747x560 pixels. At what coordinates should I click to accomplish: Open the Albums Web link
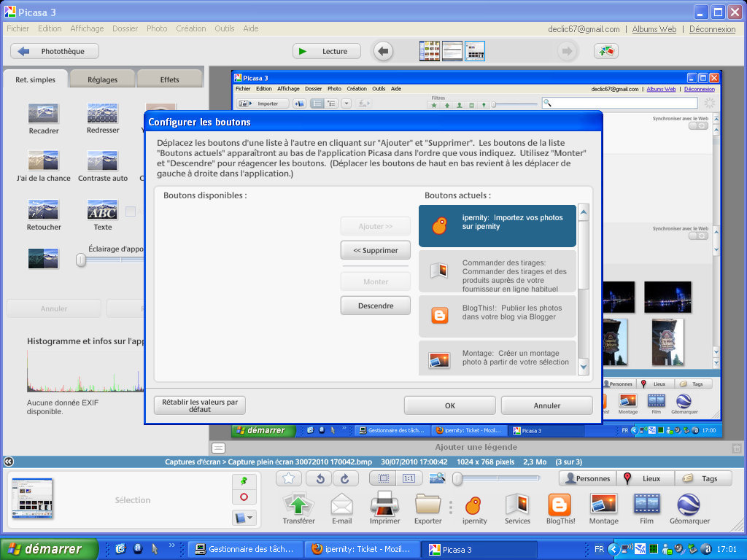click(654, 29)
